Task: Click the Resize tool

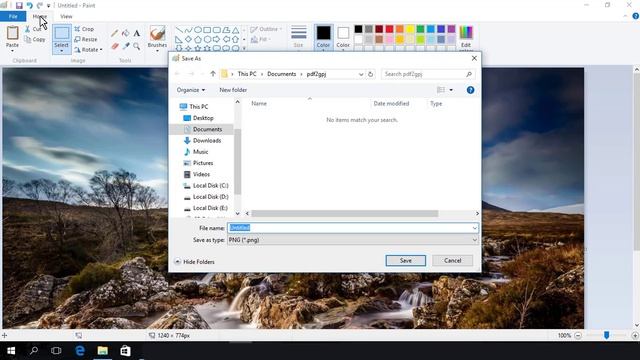Action: (x=86, y=39)
